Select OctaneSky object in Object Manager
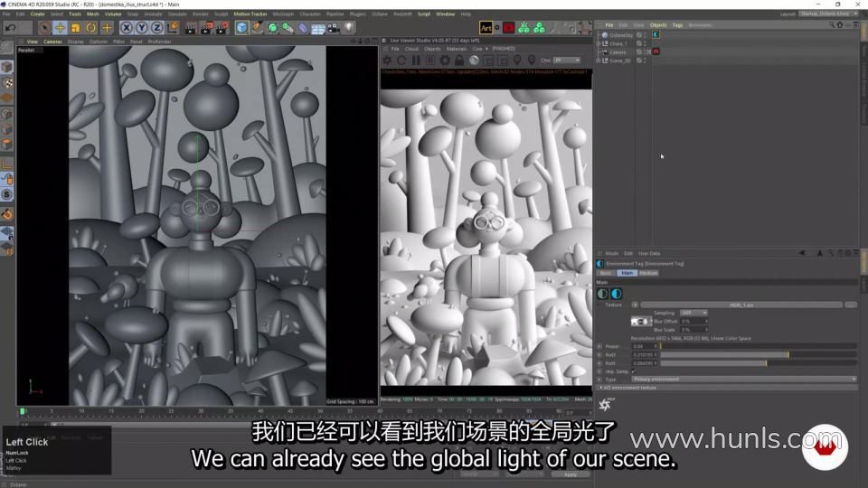The image size is (868, 488). pos(620,35)
